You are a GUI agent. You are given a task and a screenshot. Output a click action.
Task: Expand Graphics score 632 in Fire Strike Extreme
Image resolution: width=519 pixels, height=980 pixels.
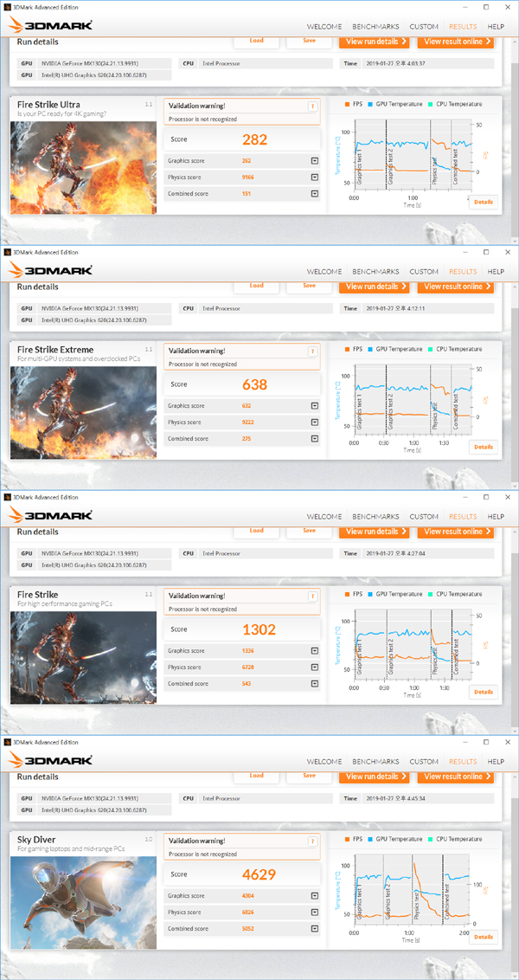[314, 406]
